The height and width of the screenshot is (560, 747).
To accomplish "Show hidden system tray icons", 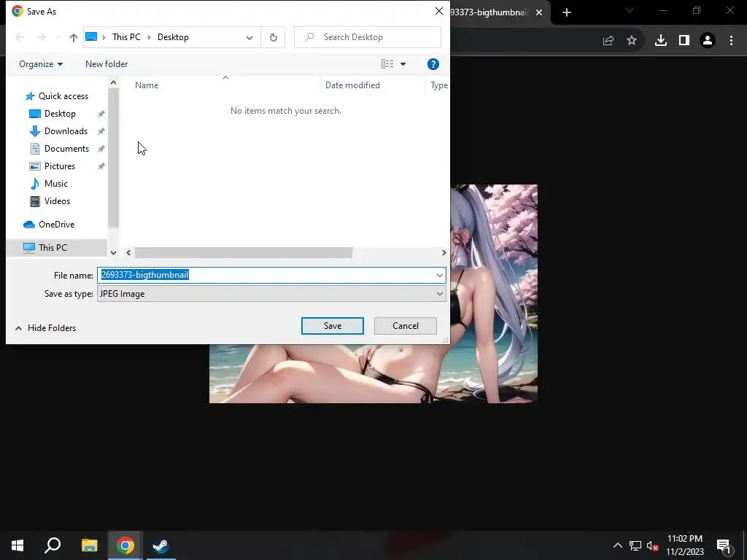I will (x=617, y=545).
